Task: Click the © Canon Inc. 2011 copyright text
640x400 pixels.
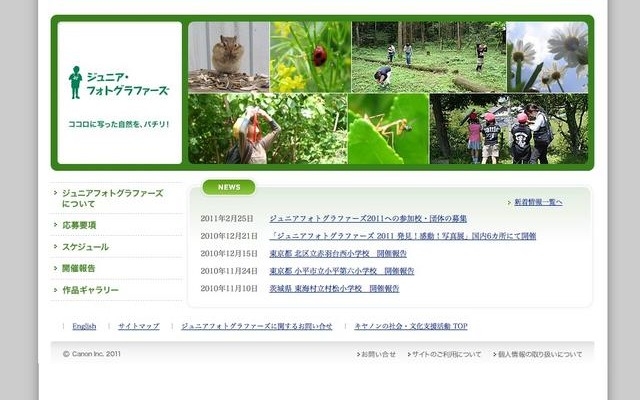Action: 92,354
